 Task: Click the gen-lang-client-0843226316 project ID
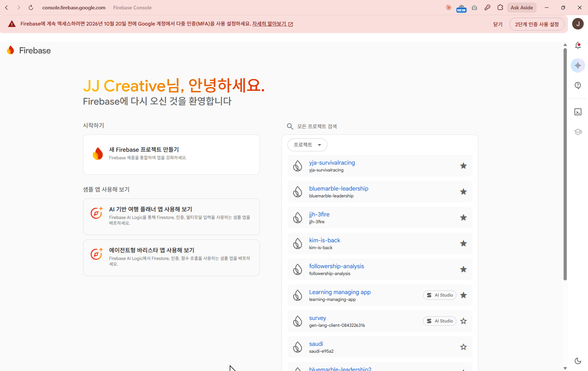pos(337,325)
